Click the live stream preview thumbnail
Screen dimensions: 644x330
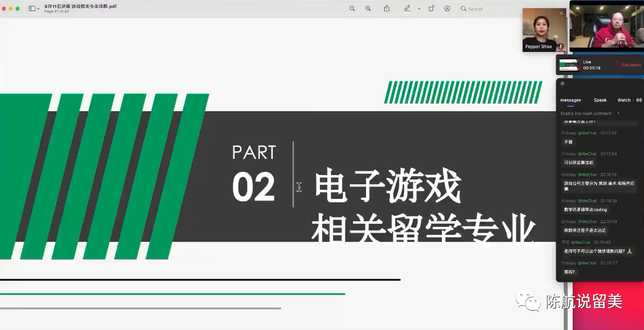coord(569,65)
